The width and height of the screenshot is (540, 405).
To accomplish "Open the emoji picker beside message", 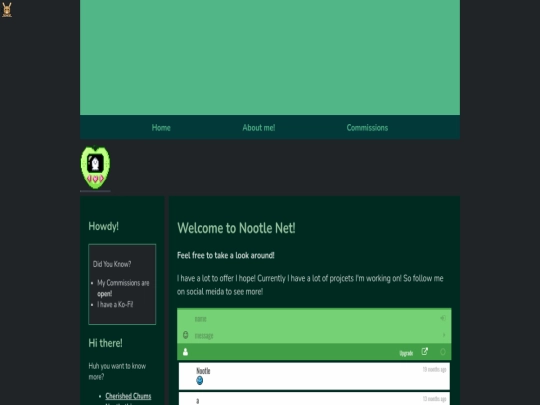I will tap(185, 335).
